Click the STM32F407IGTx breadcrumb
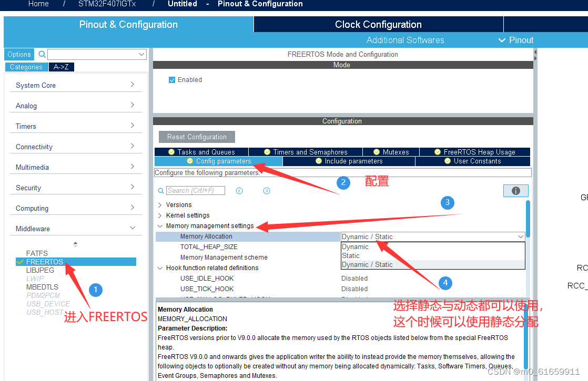The image size is (588, 381). (107, 4)
